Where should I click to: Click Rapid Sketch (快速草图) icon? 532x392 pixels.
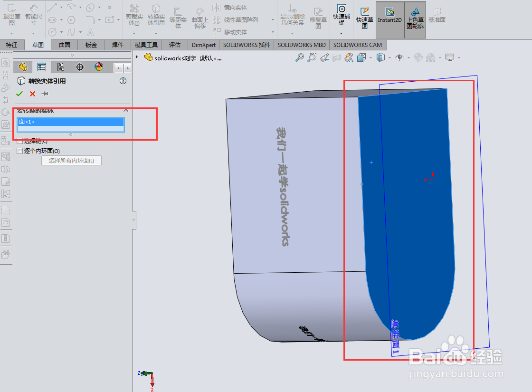pyautogui.click(x=365, y=11)
